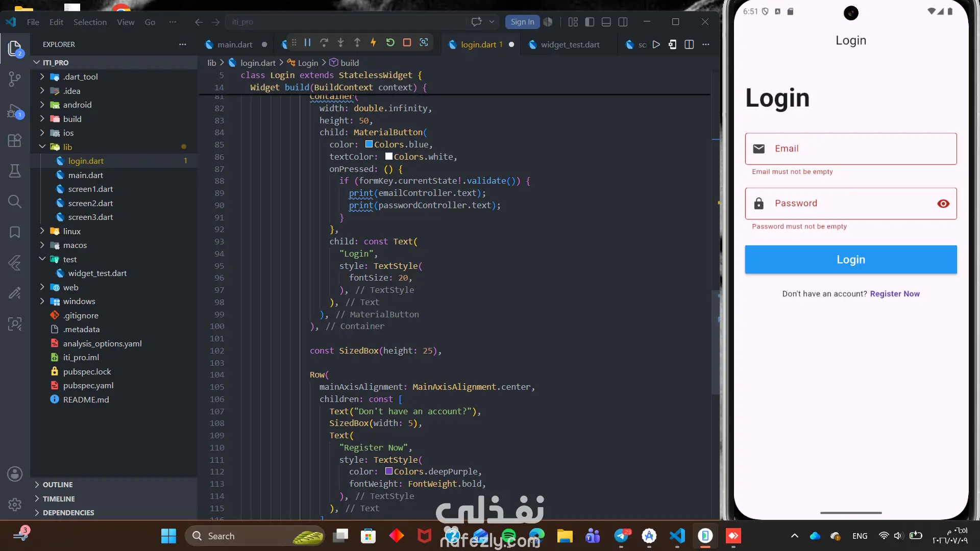Open the File menu
This screenshot has width=980, height=551.
pos(33,22)
